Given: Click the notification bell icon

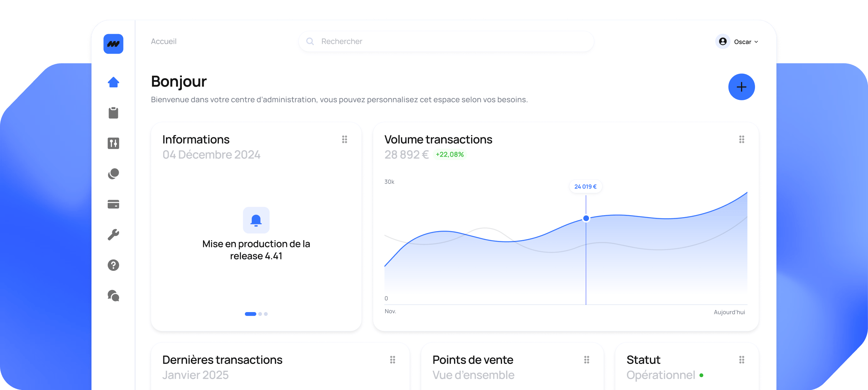Looking at the screenshot, I should pos(256,220).
